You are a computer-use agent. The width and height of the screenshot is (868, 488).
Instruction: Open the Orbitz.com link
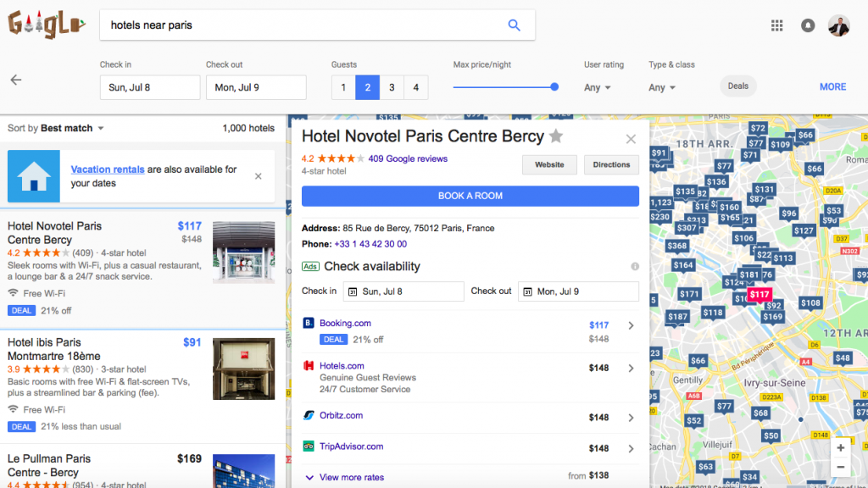coord(341,415)
